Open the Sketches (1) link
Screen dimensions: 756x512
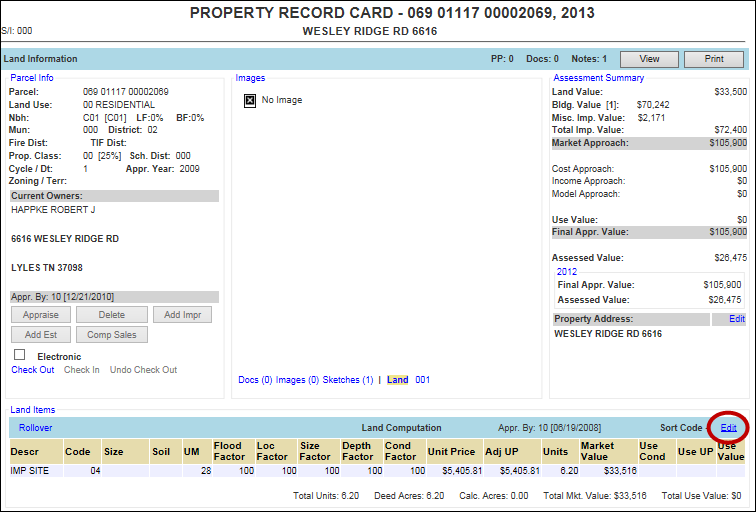348,380
